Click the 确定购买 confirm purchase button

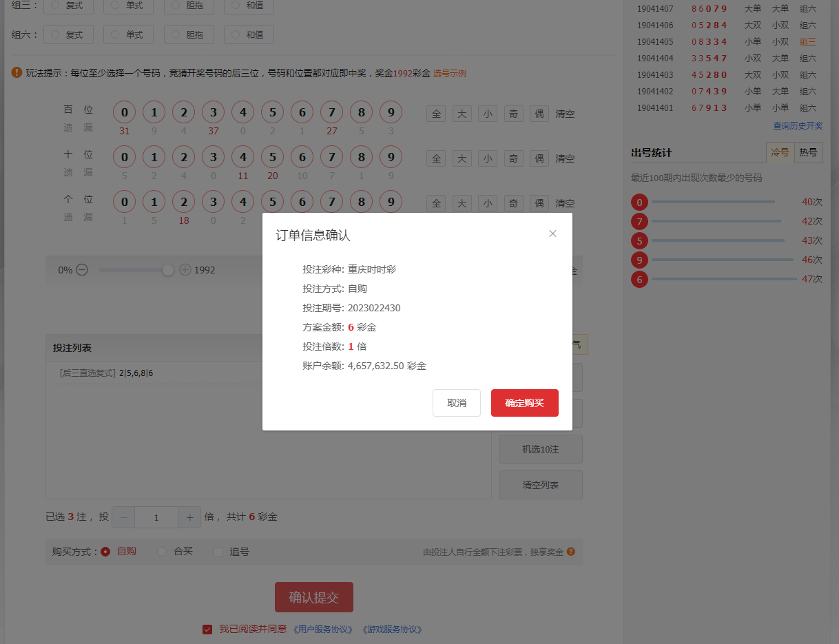[x=524, y=403]
